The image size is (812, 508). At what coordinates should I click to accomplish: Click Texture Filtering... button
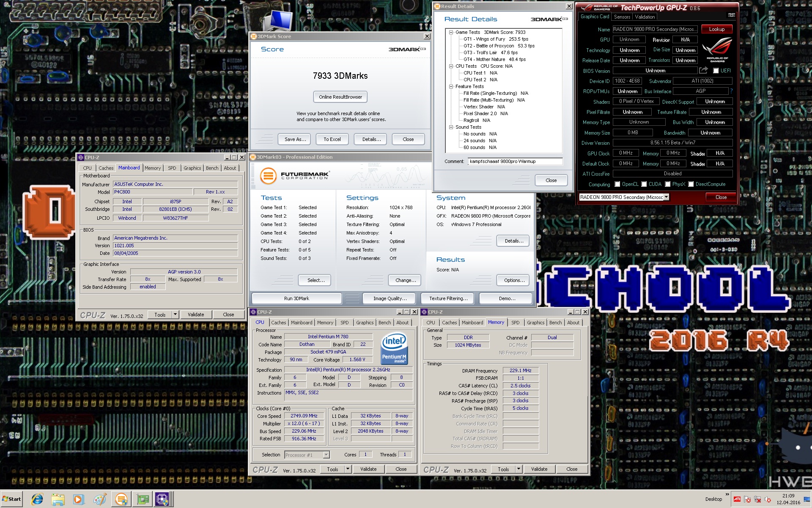[x=448, y=298]
